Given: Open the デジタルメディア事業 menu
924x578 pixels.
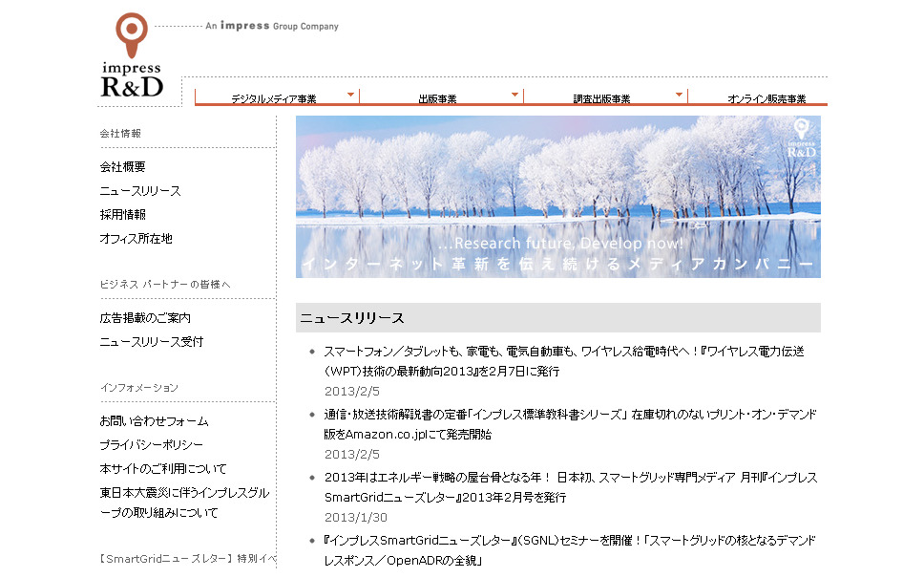Looking at the screenshot, I should (x=273, y=98).
